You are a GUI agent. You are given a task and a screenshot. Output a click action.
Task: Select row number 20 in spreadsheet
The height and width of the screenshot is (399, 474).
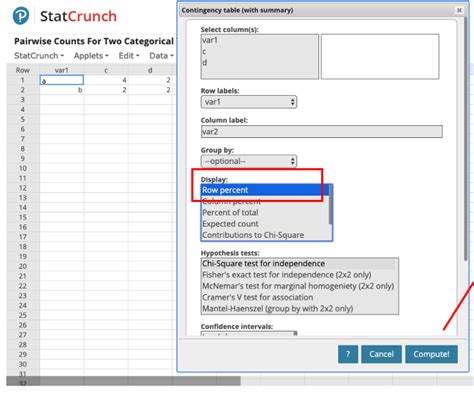click(x=23, y=266)
